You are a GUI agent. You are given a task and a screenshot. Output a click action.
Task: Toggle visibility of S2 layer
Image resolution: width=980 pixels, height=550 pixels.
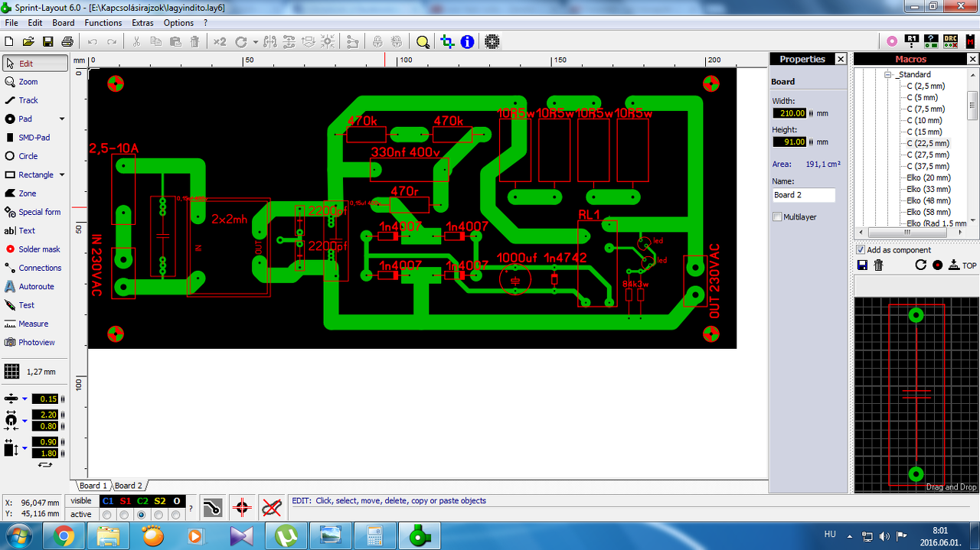(159, 501)
